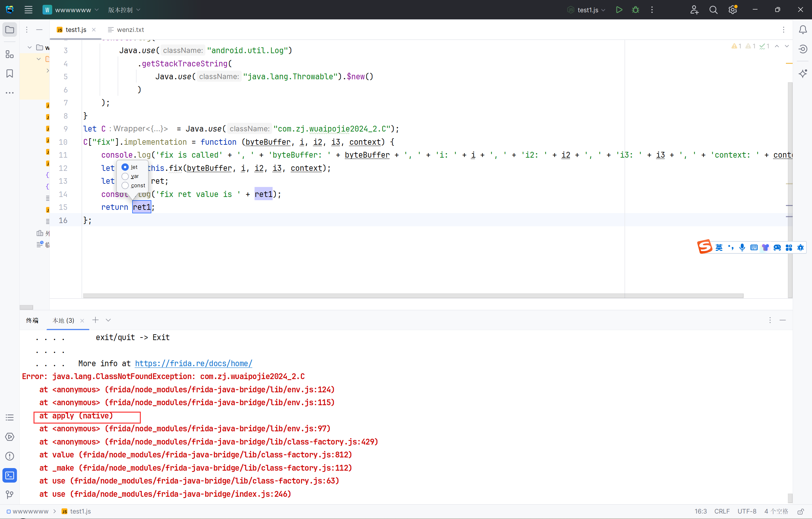Open more run actions menu

point(652,10)
